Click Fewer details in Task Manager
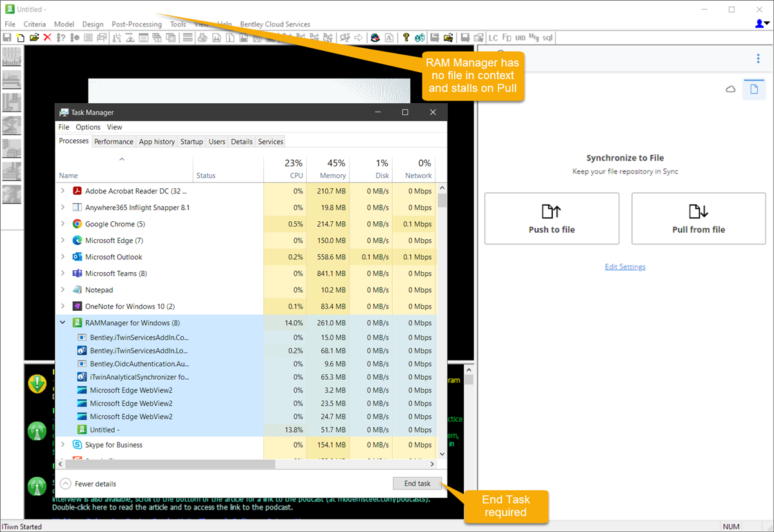 tap(88, 484)
